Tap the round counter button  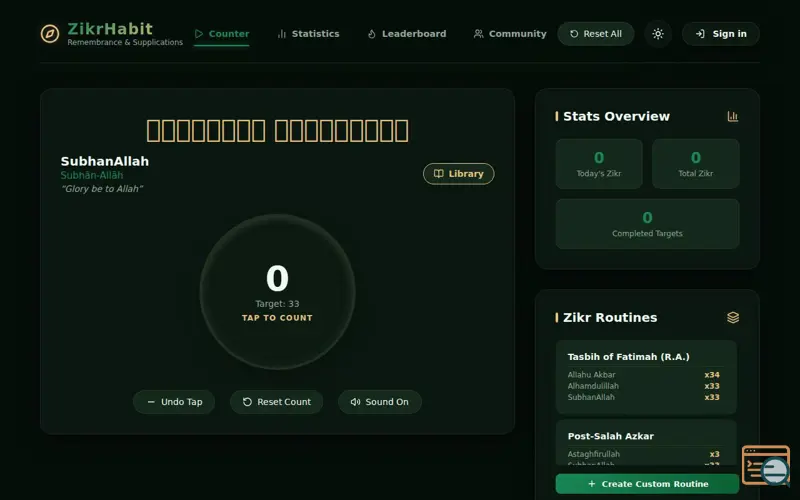pyautogui.click(x=277, y=291)
